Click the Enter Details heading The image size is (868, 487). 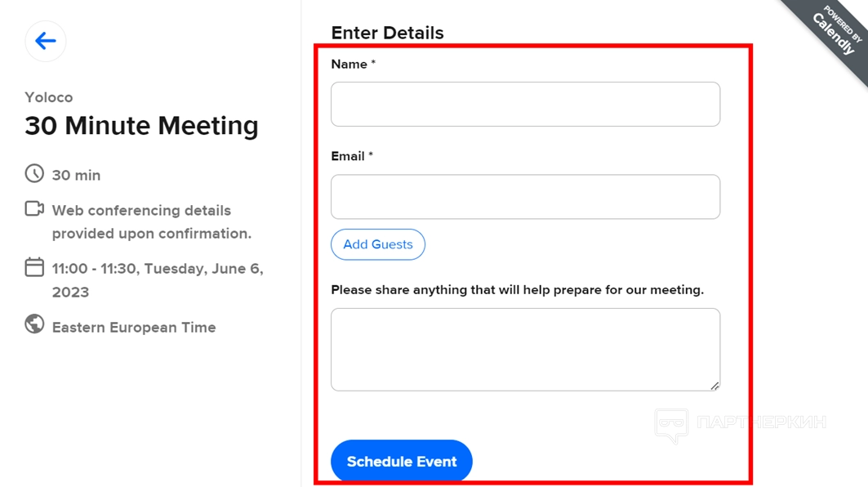387,33
